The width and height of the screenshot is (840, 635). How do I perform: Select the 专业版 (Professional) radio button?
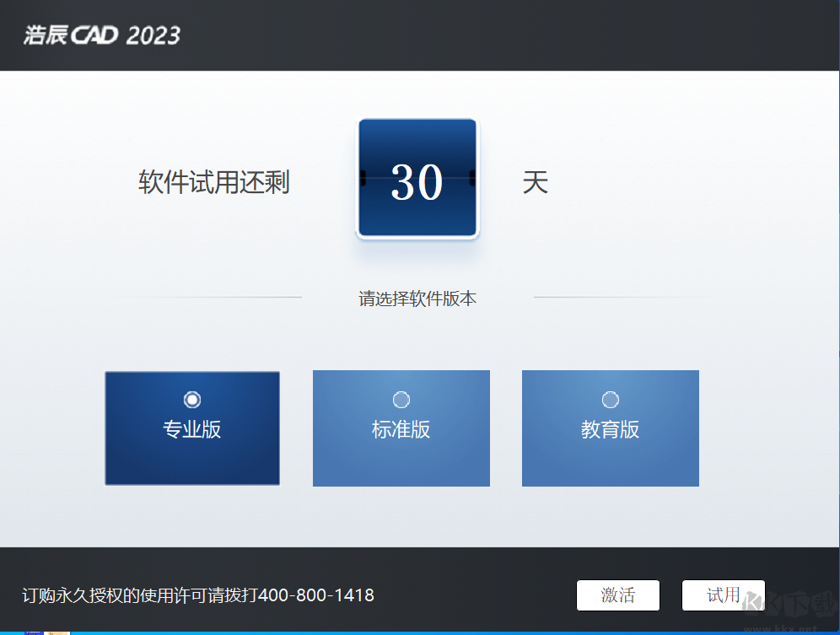click(x=194, y=400)
